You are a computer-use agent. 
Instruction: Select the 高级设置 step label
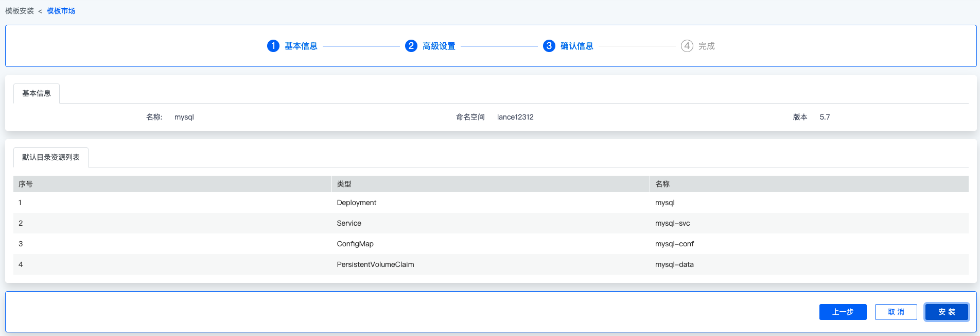[439, 46]
